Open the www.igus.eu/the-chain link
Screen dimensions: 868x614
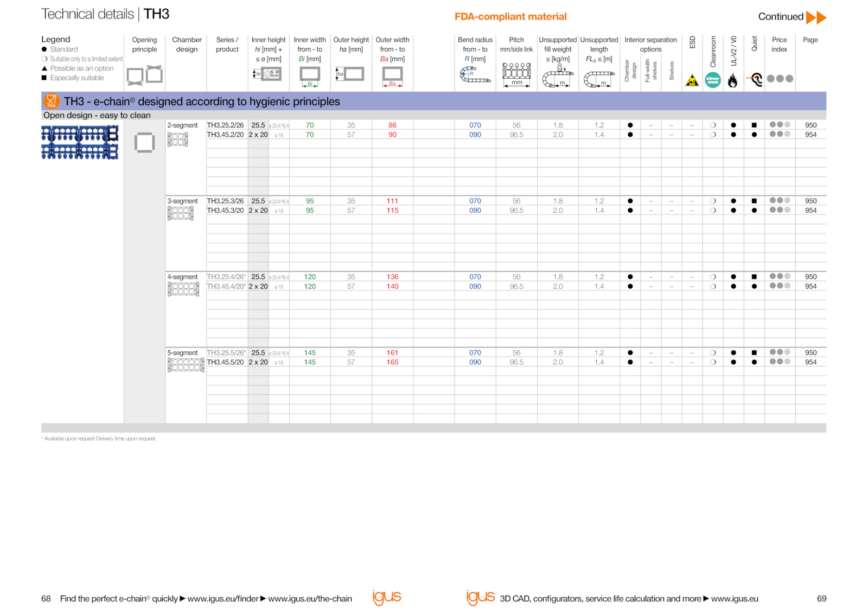[x=310, y=599]
